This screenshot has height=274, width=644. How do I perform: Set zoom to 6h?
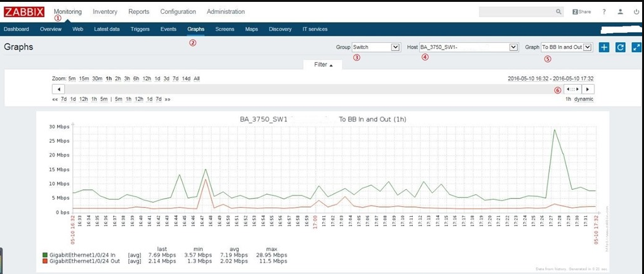[136, 79]
